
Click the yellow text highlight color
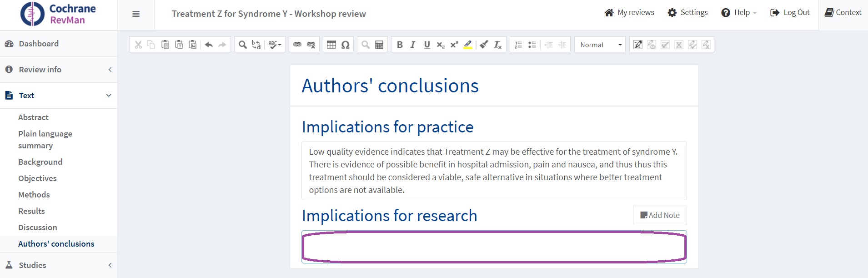coord(468,45)
